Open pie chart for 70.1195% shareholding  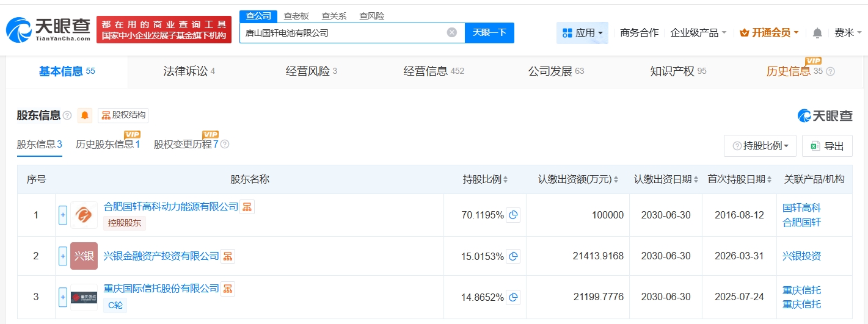513,215
